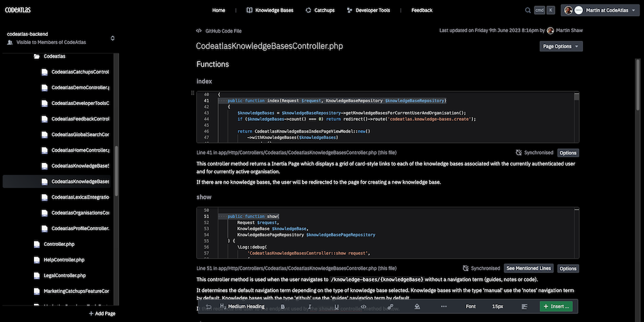
Task: Click the See Mentioned Lines button
Action: click(x=528, y=269)
